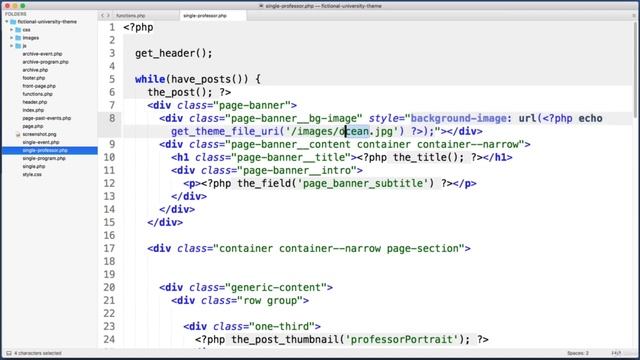Click on get_header(); code on line 3

pos(173,53)
